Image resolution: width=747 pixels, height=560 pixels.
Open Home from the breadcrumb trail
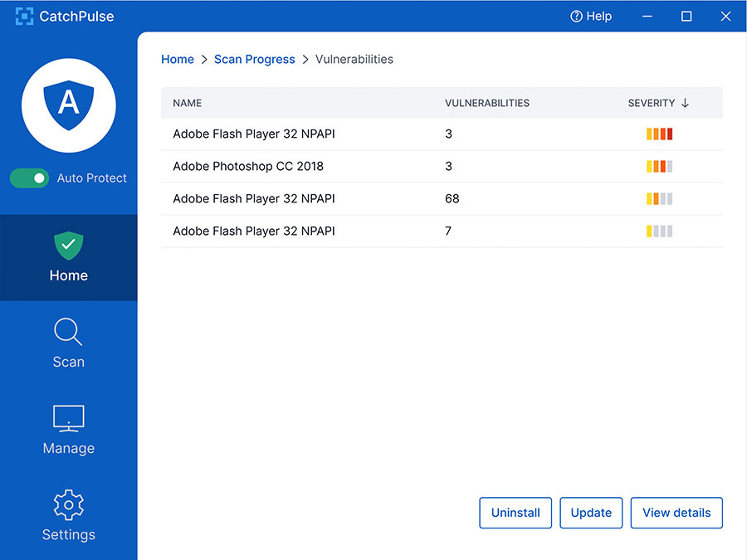pos(177,59)
